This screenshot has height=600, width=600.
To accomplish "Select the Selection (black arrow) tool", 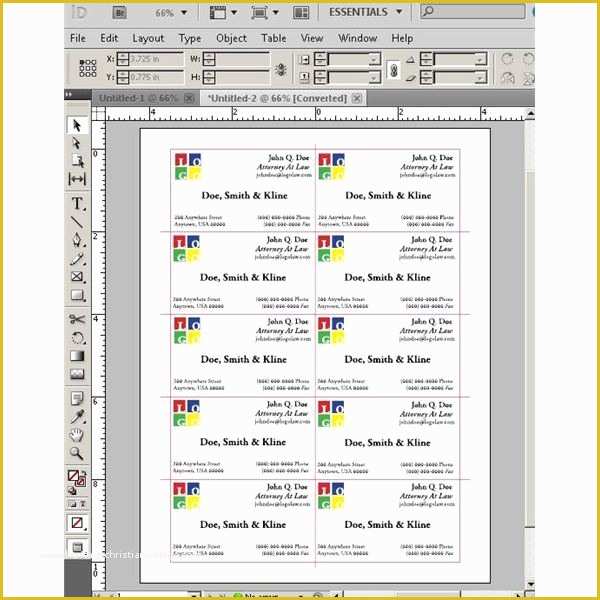I will (x=77, y=125).
